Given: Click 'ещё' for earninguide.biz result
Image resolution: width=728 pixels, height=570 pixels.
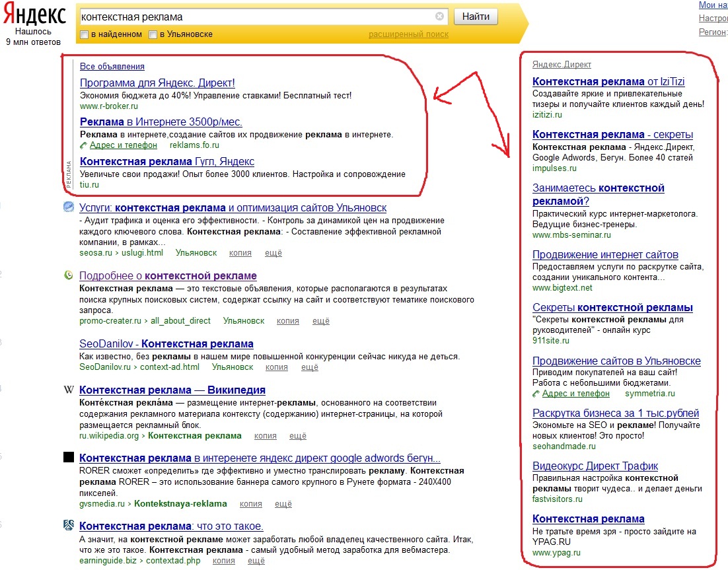Looking at the screenshot, I should tap(256, 561).
